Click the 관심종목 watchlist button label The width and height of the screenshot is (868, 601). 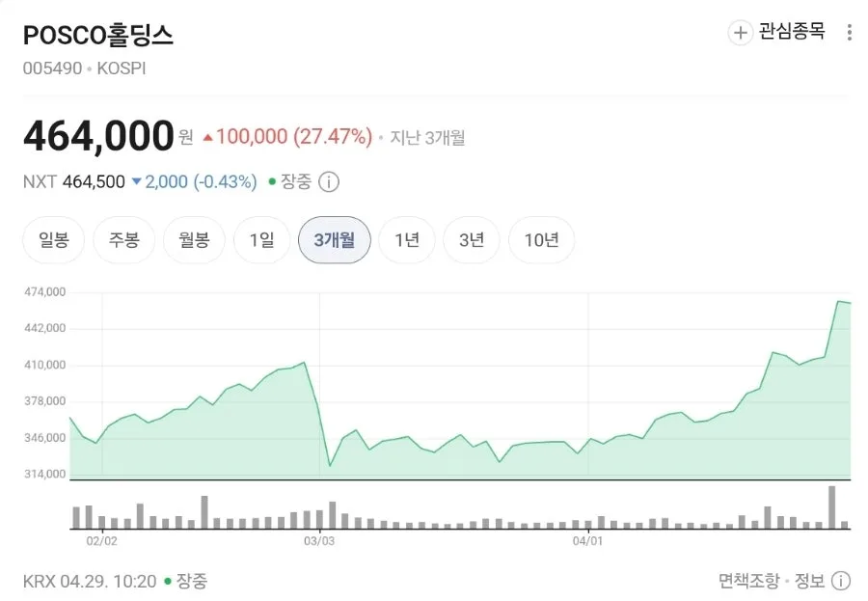[x=792, y=32]
